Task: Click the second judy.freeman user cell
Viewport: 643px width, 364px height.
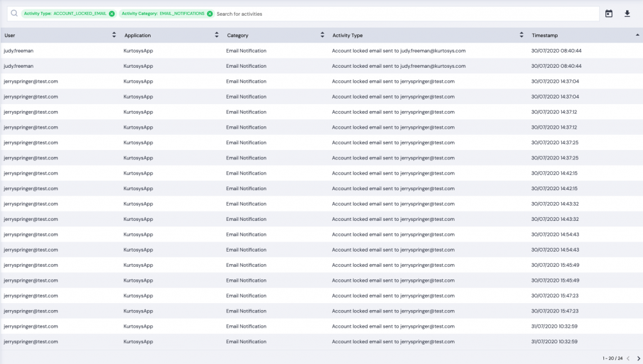Action: [x=18, y=66]
